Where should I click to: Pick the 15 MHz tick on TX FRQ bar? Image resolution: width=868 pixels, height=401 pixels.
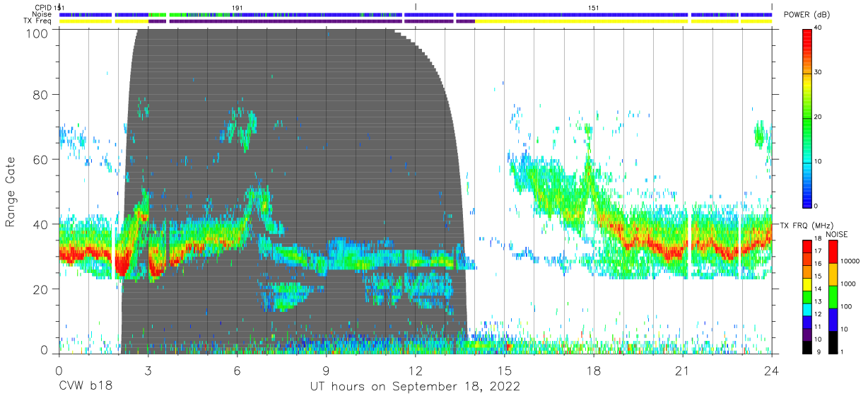coord(819,277)
